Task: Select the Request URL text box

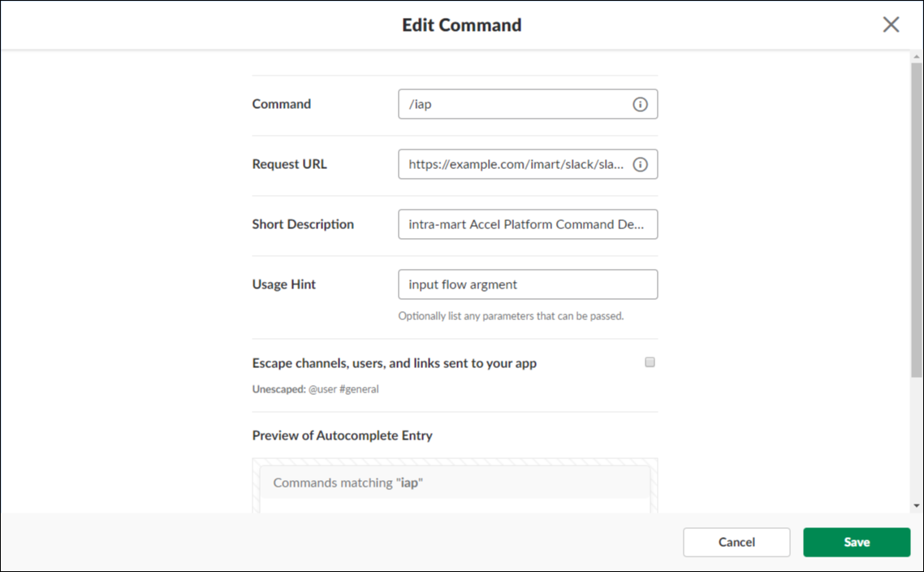Action: (x=516, y=165)
